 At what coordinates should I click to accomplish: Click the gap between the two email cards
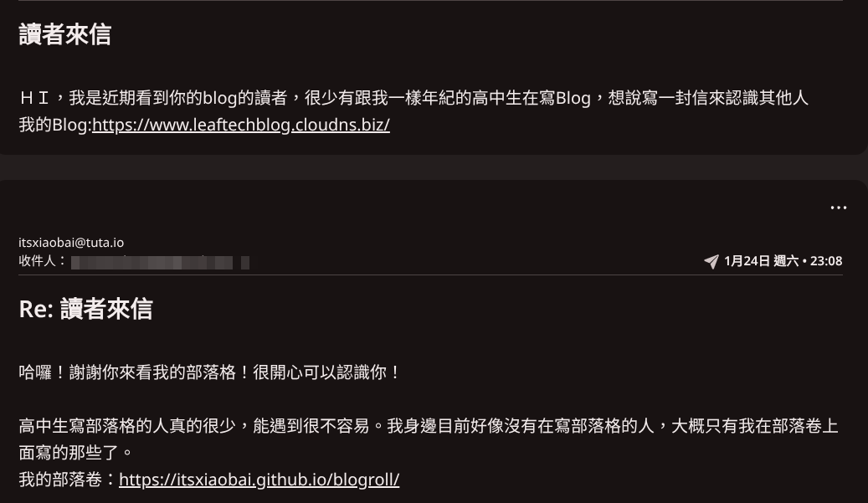pyautogui.click(x=434, y=167)
